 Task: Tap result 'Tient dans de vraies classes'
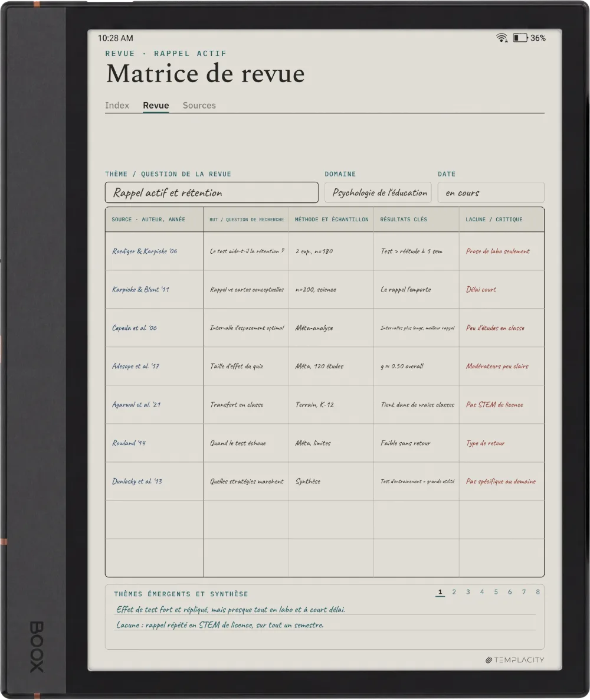click(417, 404)
